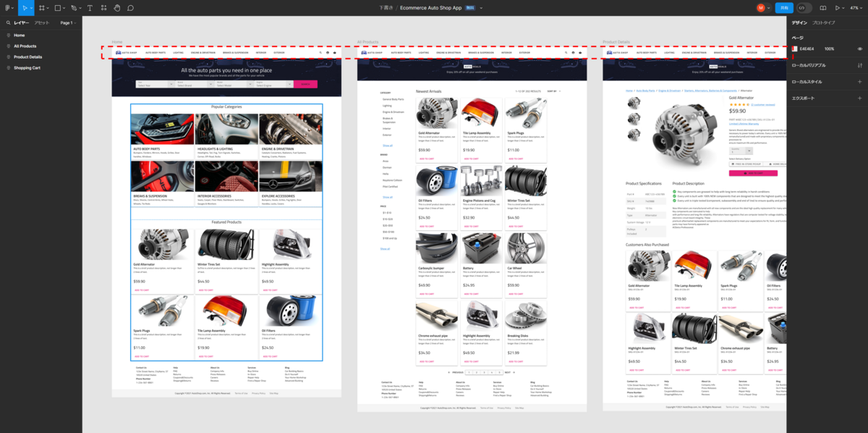Click Engine & Drivetrain category image
This screenshot has width=868, height=433.
tap(290, 129)
